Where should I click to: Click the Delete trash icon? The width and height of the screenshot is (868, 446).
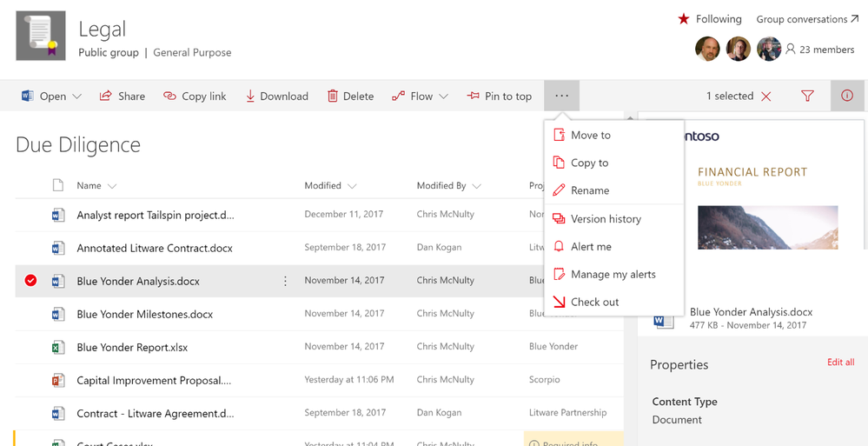(x=333, y=96)
